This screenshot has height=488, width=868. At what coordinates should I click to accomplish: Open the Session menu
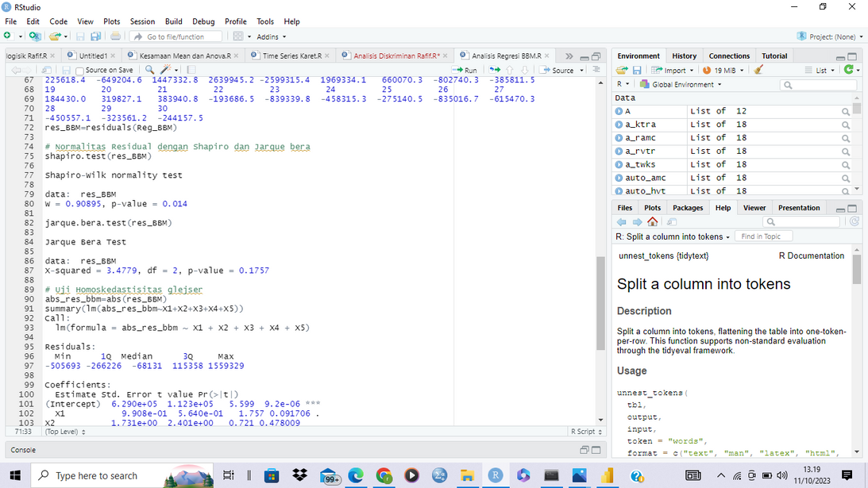click(142, 21)
